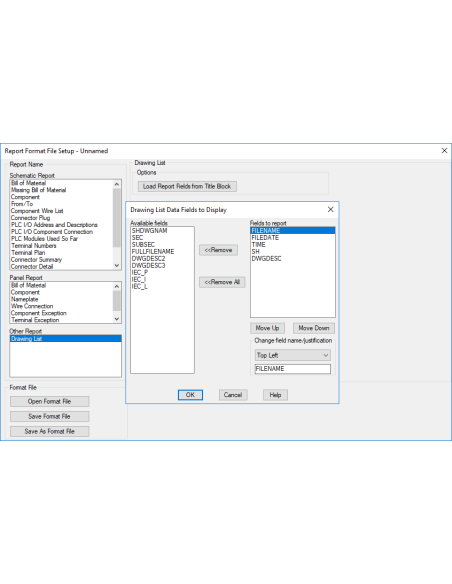Click Panel Report scrollbar down arrow
Image resolution: width=452 pixels, height=584 pixels.
117,319
